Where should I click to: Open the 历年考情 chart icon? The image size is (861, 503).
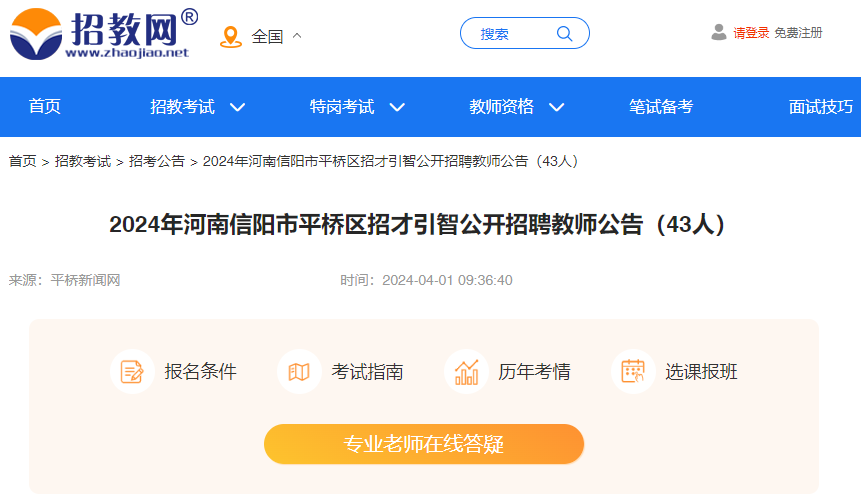pos(466,372)
